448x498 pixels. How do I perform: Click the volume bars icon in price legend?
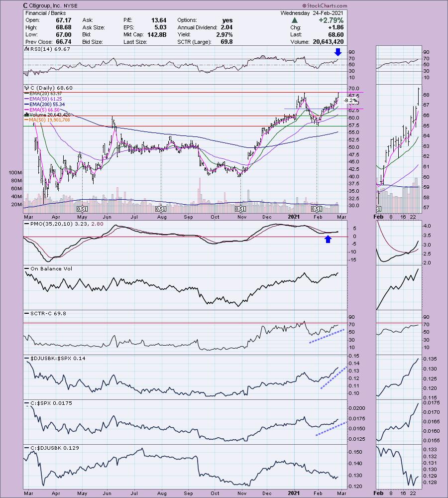(27, 115)
